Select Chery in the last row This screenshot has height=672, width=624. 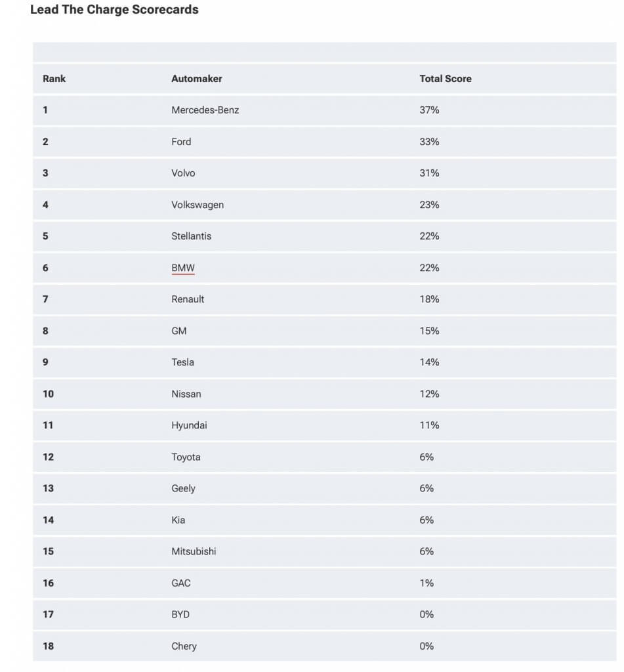(184, 646)
